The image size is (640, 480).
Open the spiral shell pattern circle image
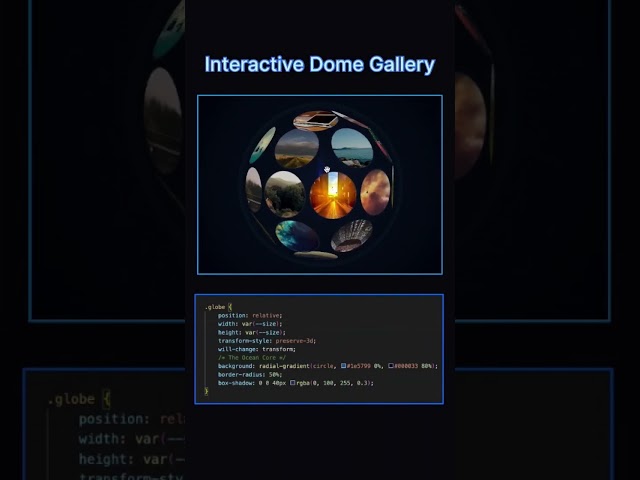tap(351, 236)
